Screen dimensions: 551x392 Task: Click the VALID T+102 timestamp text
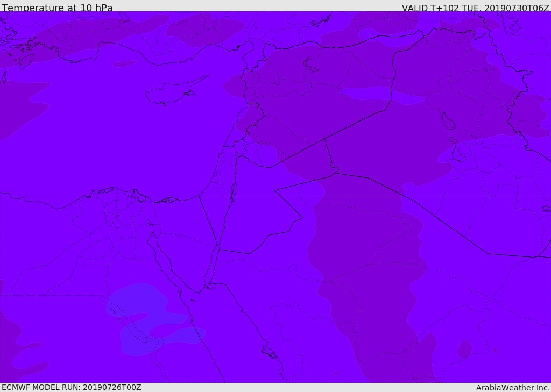click(x=475, y=8)
